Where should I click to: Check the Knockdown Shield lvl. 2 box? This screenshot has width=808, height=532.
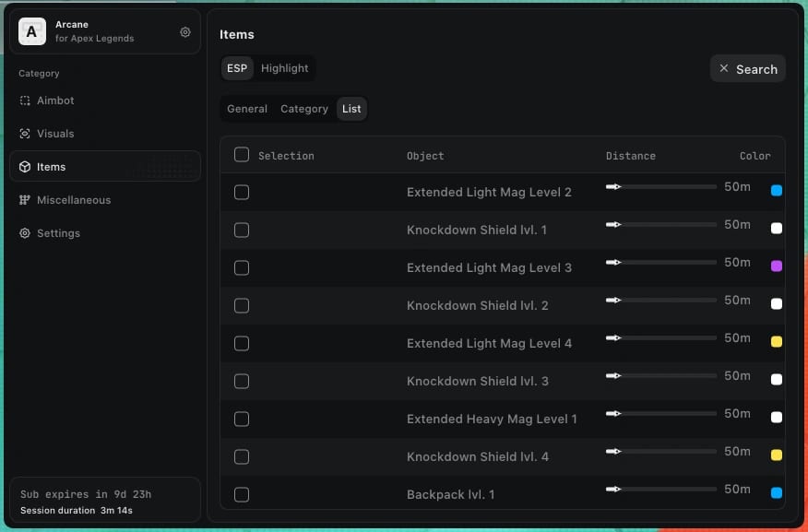click(242, 306)
